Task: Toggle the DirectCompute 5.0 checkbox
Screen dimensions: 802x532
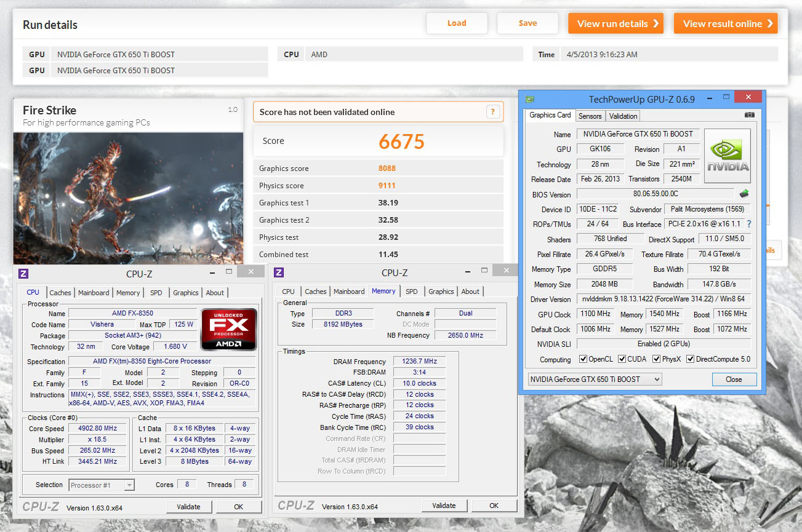Action: coord(690,359)
